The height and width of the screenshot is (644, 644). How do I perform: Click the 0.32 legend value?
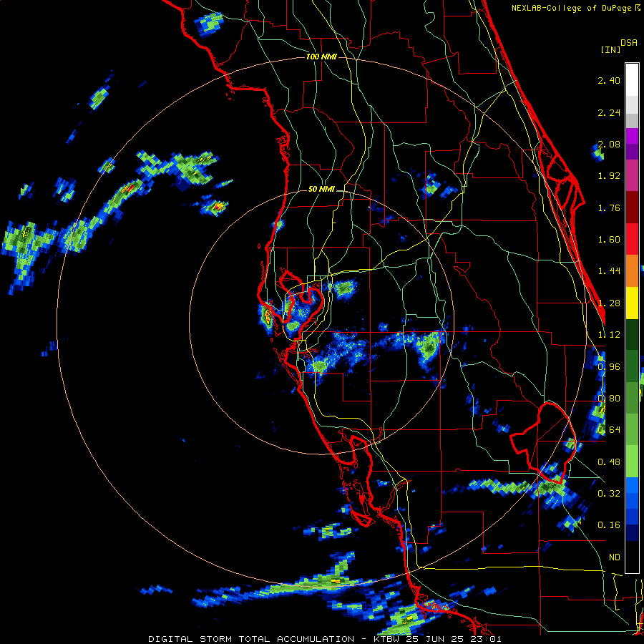609,494
